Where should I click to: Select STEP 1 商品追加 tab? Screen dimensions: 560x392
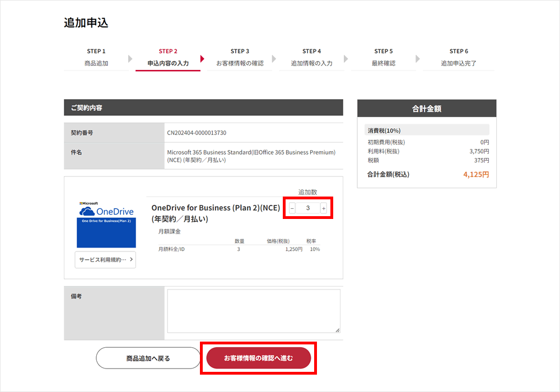pos(96,58)
